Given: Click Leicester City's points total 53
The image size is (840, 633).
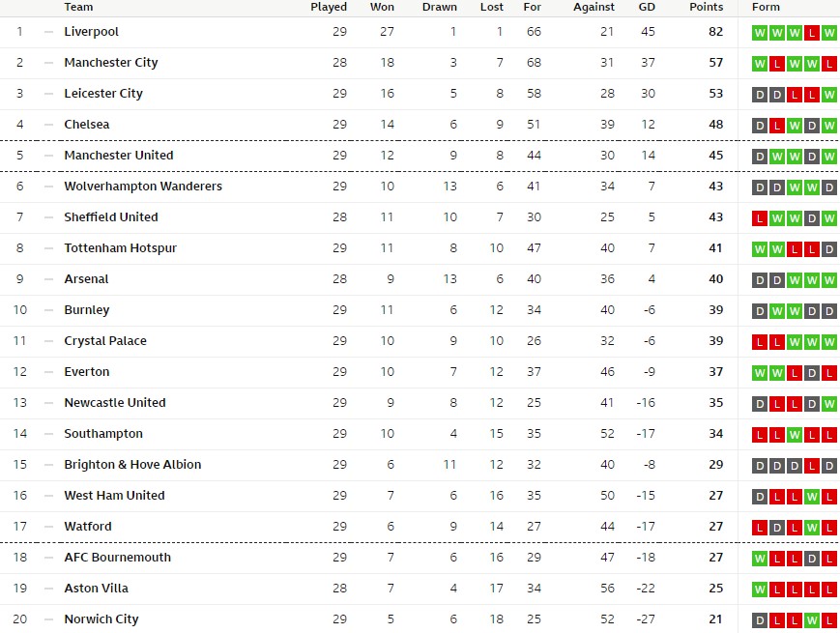Looking at the screenshot, I should [715, 94].
